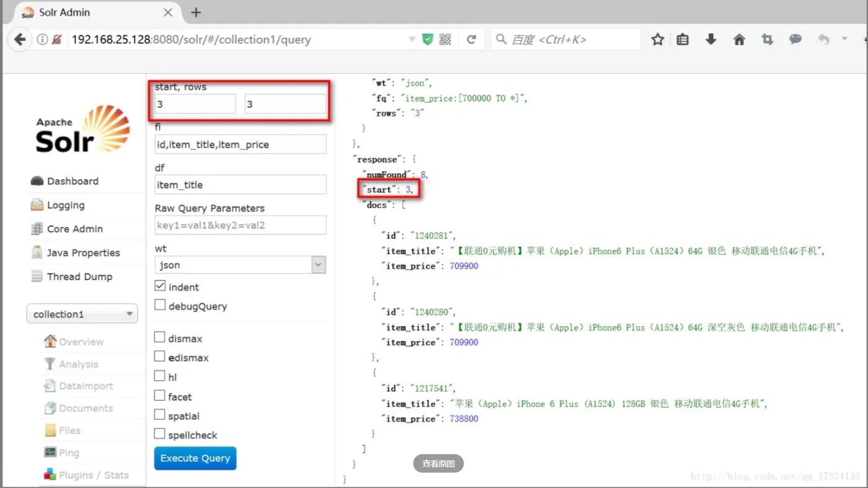Viewport: 868px width, 488px height.
Task: Go to browser home icon
Action: coord(739,40)
